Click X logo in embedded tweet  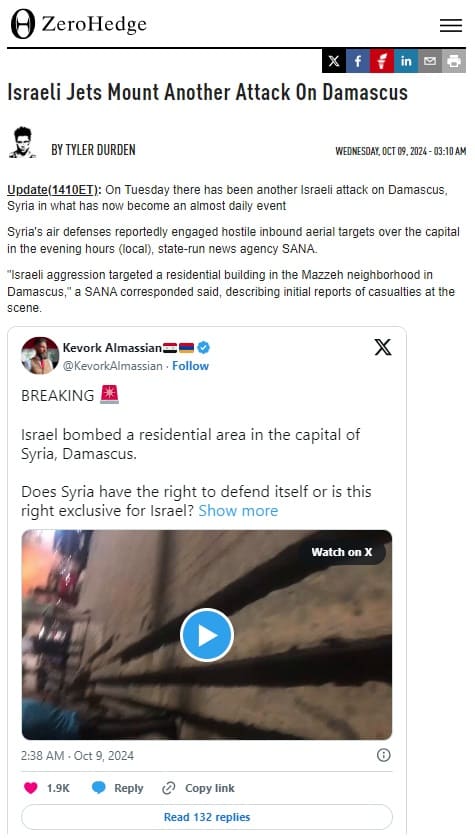coord(383,347)
